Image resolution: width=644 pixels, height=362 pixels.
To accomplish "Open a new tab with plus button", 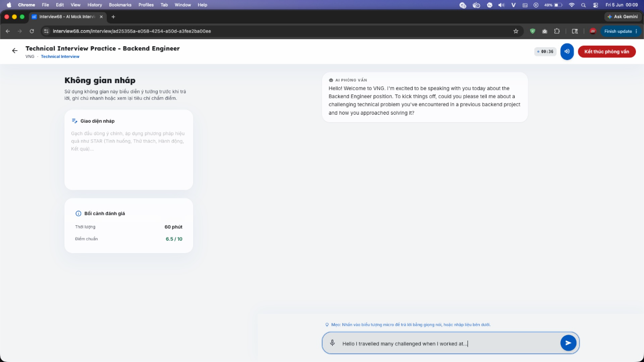I will [113, 17].
